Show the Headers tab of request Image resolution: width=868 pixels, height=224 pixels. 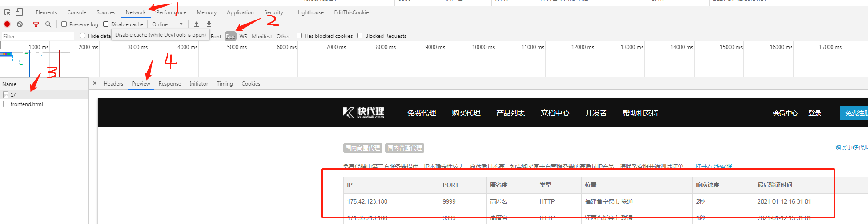point(113,84)
